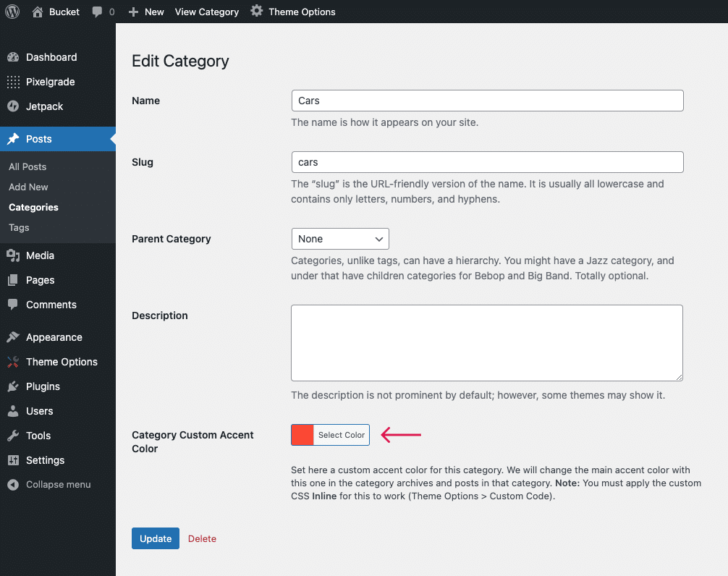This screenshot has width=728, height=576.
Task: Click the Pixelgrade grid icon
Action: (13, 82)
